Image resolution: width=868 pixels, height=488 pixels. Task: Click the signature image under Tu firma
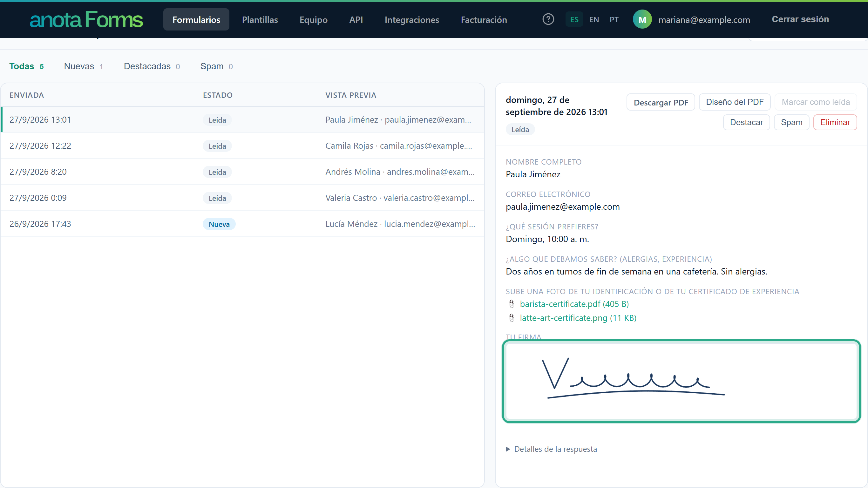click(681, 381)
